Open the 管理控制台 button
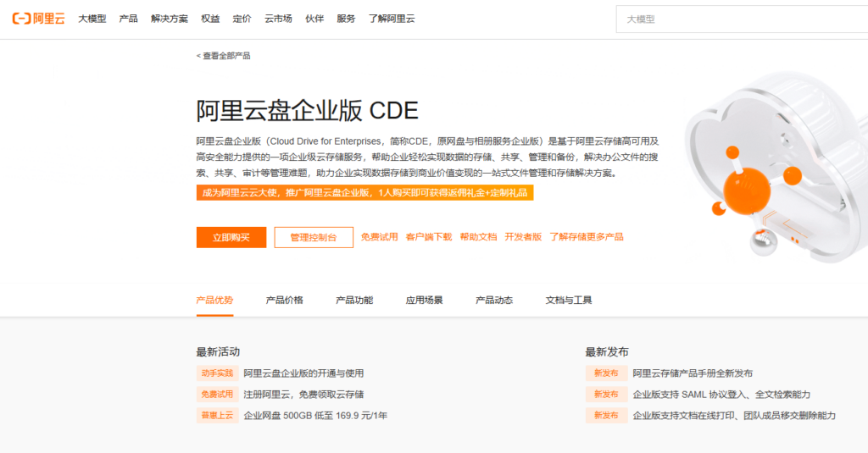 (x=314, y=237)
